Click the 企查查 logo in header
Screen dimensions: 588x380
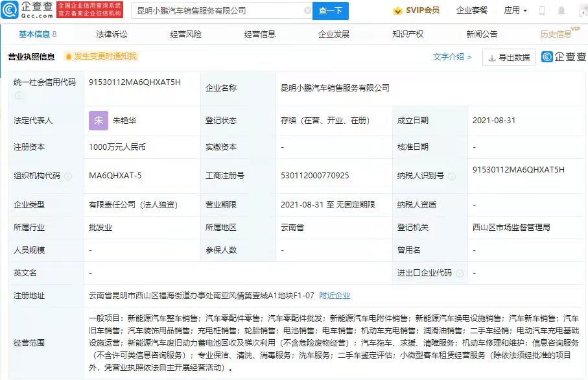(28, 10)
